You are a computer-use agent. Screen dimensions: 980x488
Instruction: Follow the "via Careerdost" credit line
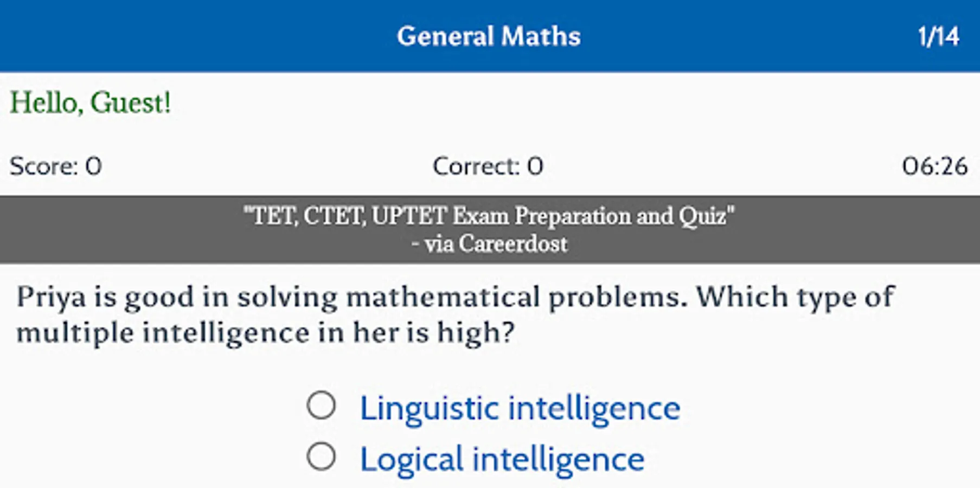point(489,244)
